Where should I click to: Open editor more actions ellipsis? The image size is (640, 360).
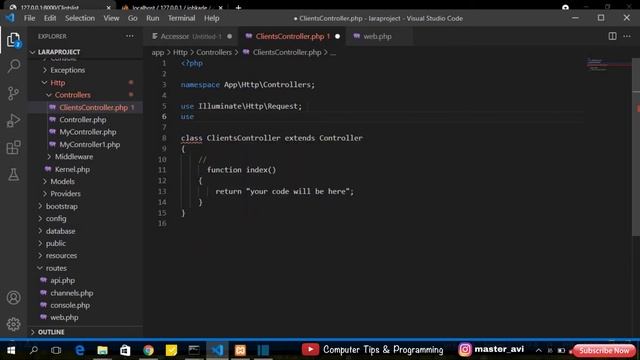(x=627, y=36)
